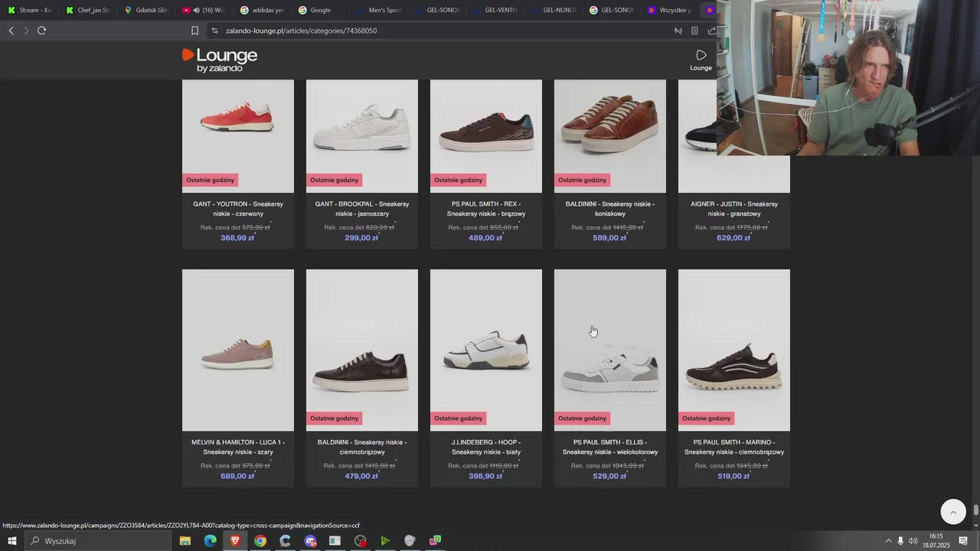Open the Windows Start menu
The width and height of the screenshot is (980, 551).
pyautogui.click(x=11, y=541)
